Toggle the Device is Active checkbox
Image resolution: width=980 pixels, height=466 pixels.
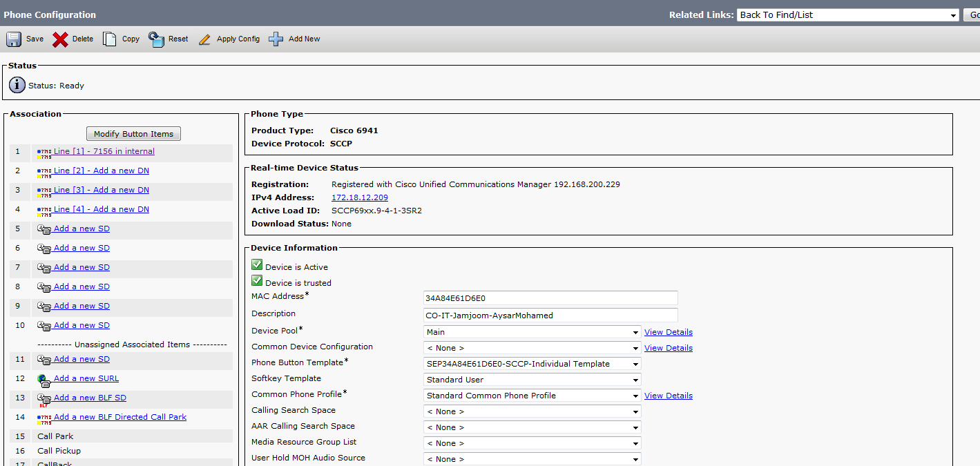click(x=257, y=266)
